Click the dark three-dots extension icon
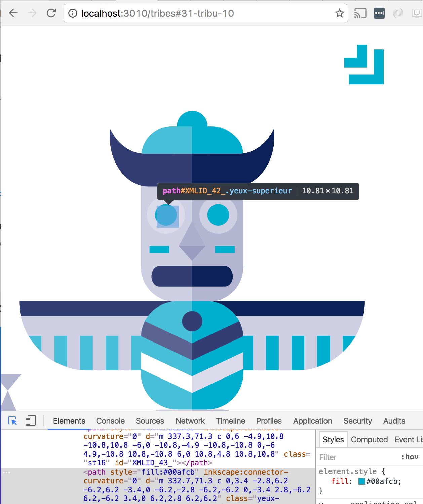 pos(379,13)
